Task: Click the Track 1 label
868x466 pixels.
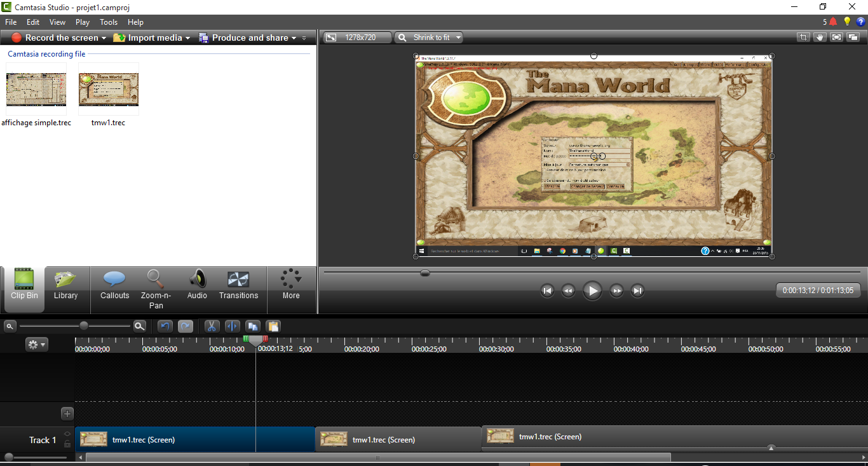Action: tap(43, 440)
